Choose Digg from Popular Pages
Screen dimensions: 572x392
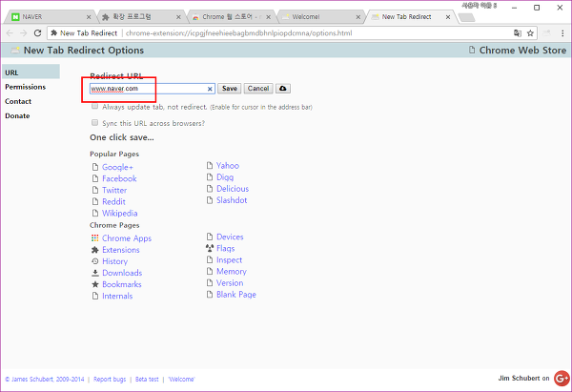(x=225, y=177)
